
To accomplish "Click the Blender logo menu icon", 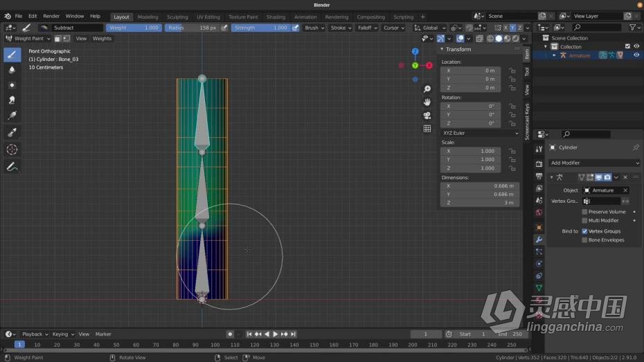I will click(8, 16).
